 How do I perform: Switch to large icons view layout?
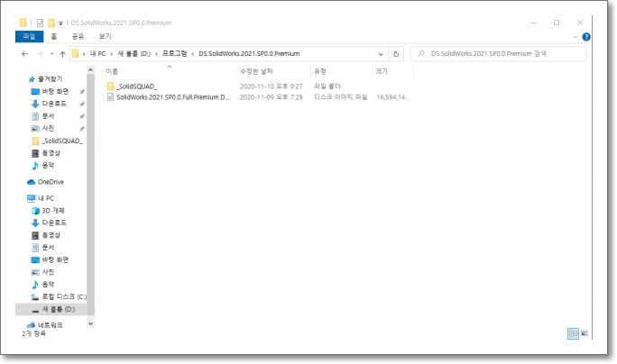[585, 333]
